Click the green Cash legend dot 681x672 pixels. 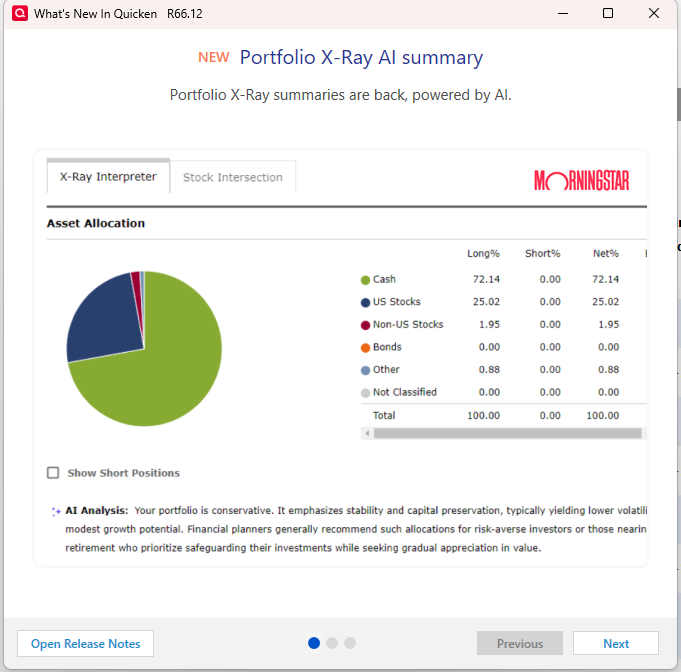pos(365,280)
